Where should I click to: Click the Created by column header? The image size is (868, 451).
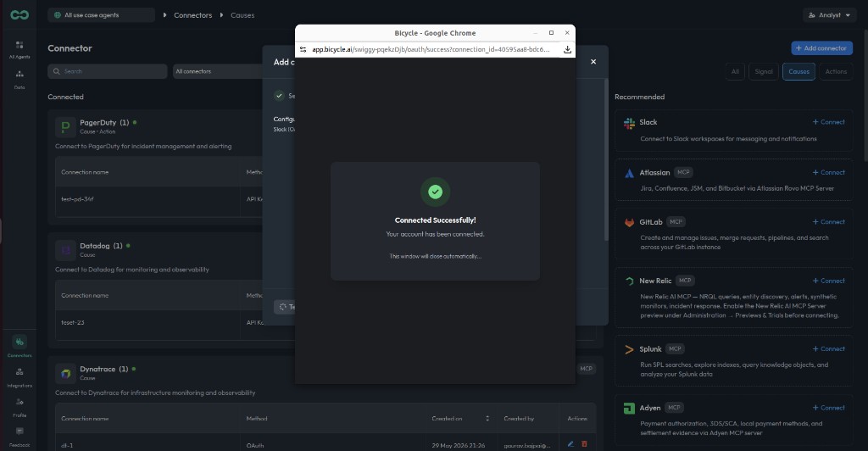click(x=519, y=418)
